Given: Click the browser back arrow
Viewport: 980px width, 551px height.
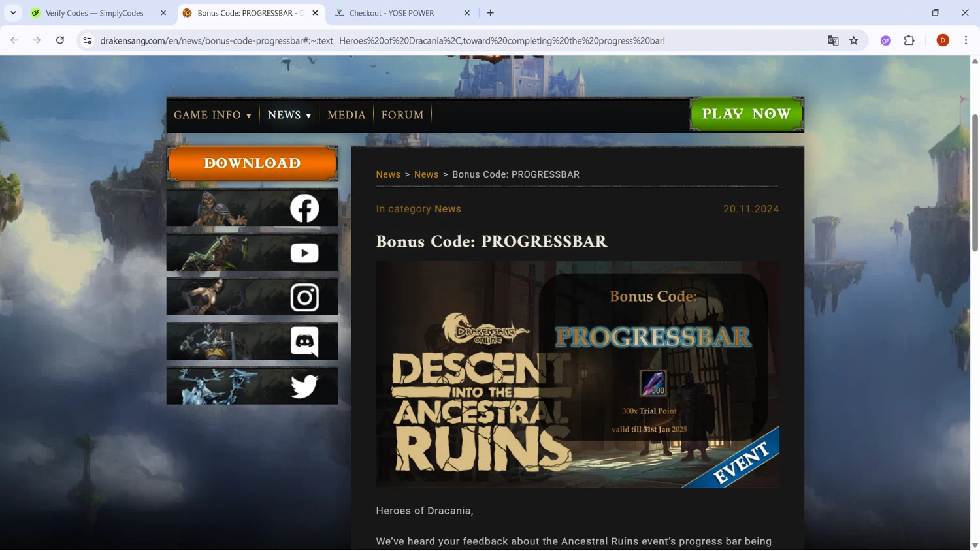Looking at the screenshot, I should (14, 40).
